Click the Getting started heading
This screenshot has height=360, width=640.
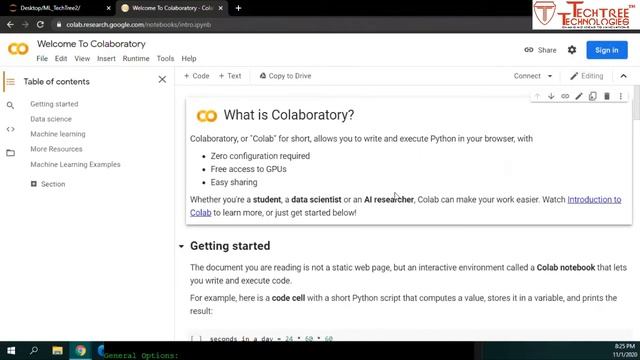coord(230,246)
